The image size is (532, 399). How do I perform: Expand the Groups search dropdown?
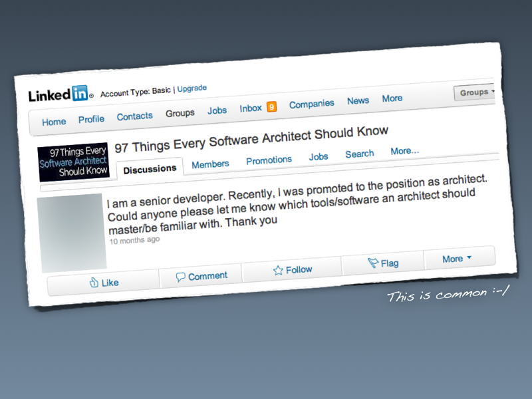click(x=475, y=92)
